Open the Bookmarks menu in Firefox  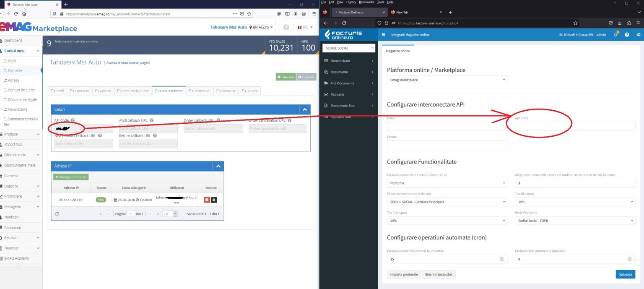pos(367,2)
